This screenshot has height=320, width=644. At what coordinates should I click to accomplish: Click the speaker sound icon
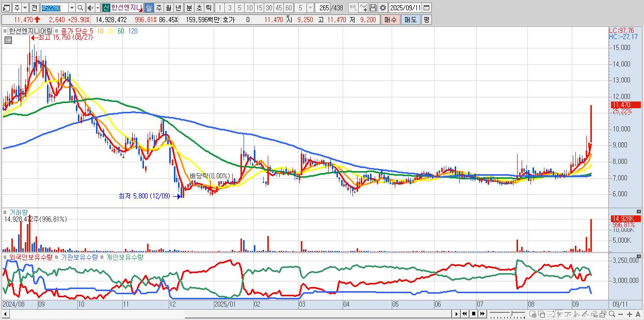click(x=90, y=8)
